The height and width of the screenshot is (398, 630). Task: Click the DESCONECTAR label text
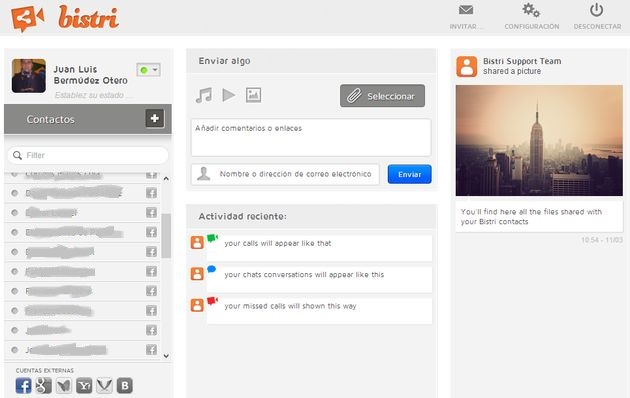[597, 27]
